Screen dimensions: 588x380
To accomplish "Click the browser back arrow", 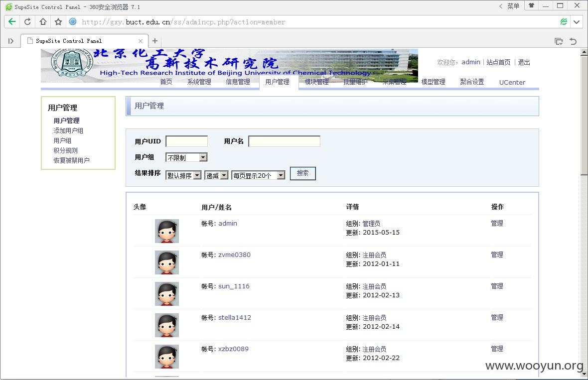I will 12,22.
